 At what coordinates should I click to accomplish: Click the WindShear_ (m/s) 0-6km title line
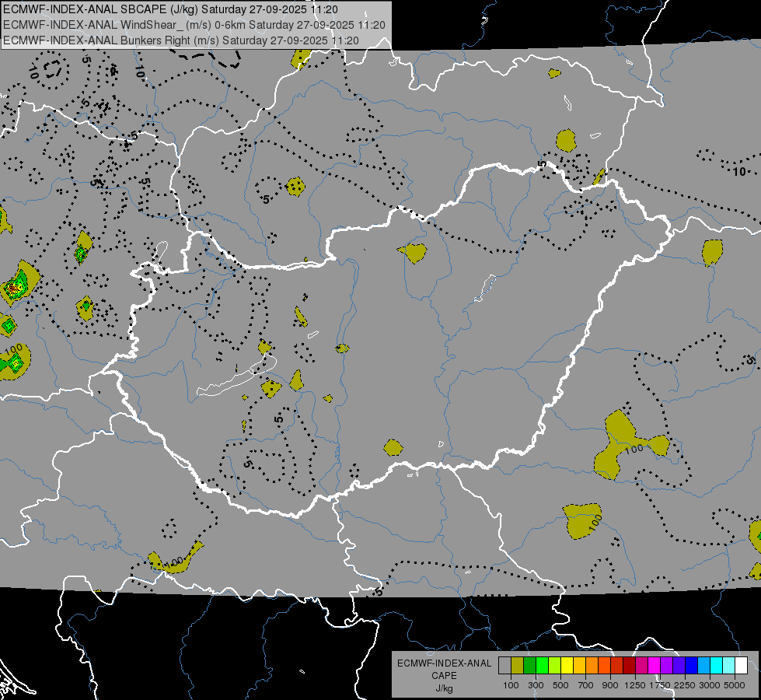pyautogui.click(x=194, y=25)
